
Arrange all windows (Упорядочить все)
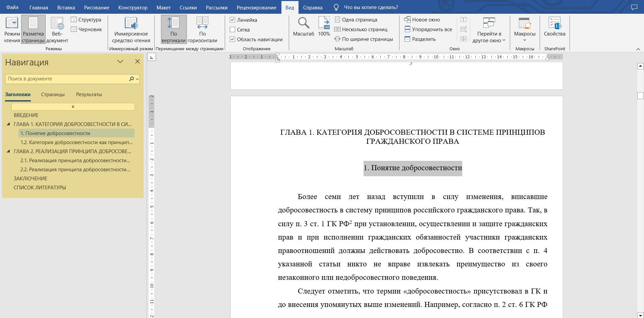pyautogui.click(x=428, y=29)
